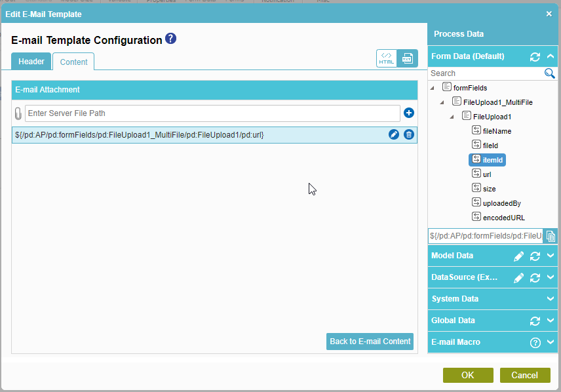Screen dimensions: 561x392
Task: Click the add attachment plus icon
Action: click(409, 113)
